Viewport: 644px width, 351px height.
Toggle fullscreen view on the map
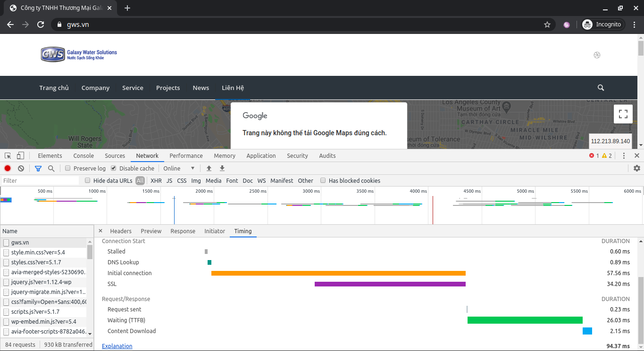click(x=623, y=114)
